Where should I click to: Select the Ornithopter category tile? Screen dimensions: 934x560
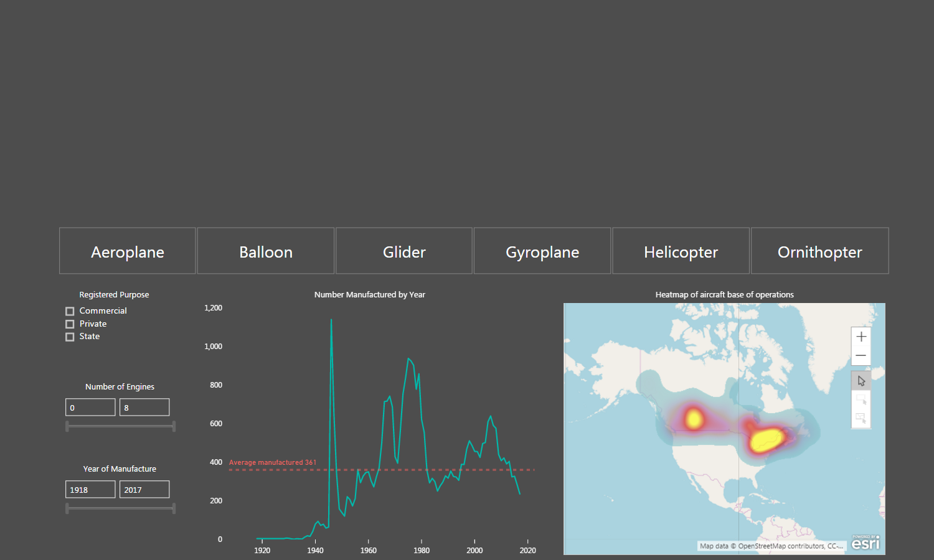click(820, 251)
